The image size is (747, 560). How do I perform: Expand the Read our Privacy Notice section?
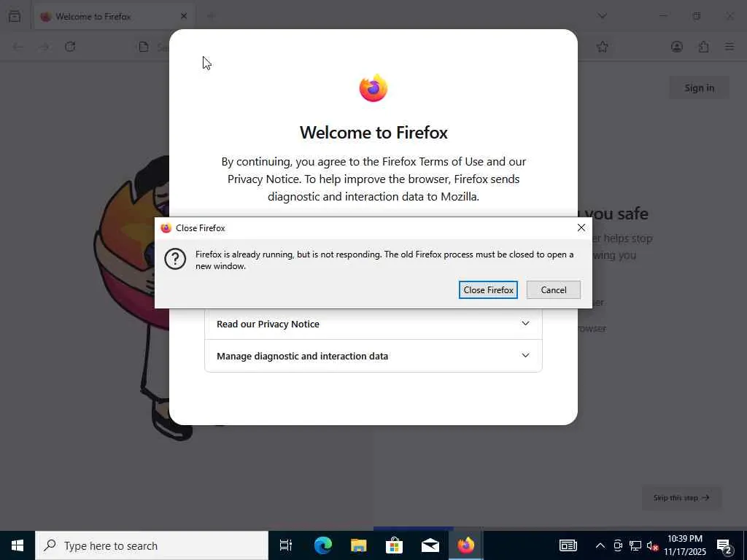point(373,324)
